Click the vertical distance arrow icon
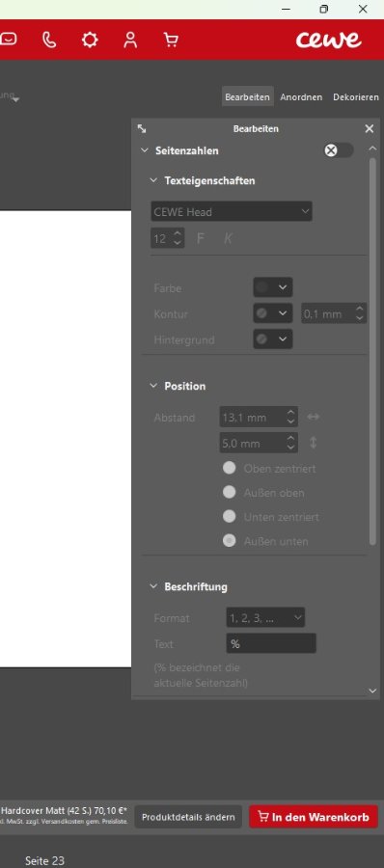This screenshot has height=868, width=384. point(313,443)
